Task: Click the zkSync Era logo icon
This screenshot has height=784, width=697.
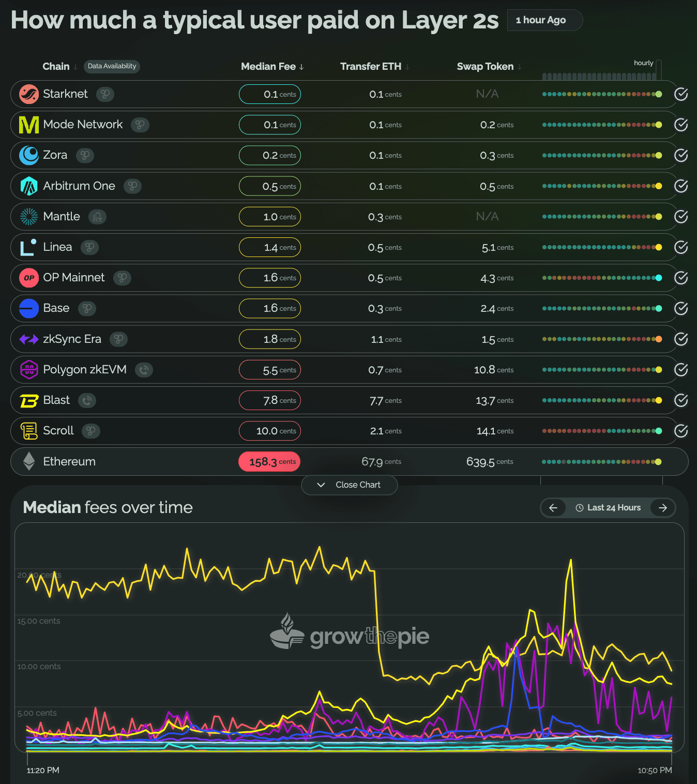Action: (x=29, y=339)
